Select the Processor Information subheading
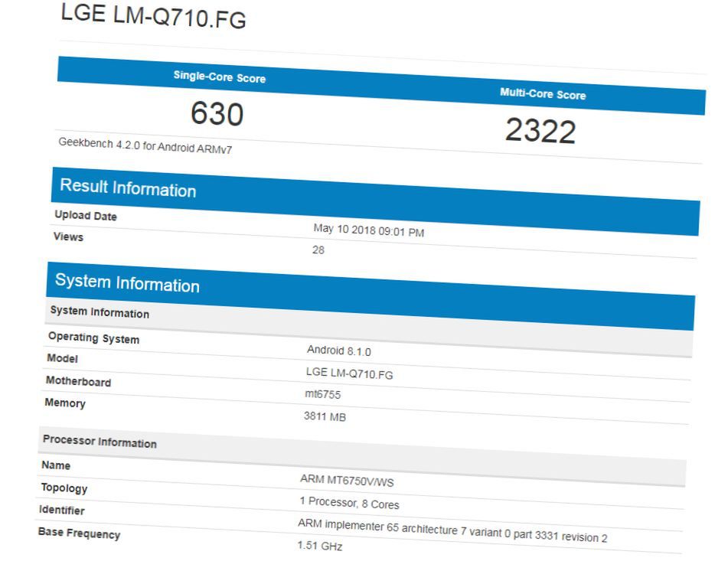Image resolution: width=728 pixels, height=561 pixels. pyautogui.click(x=100, y=442)
